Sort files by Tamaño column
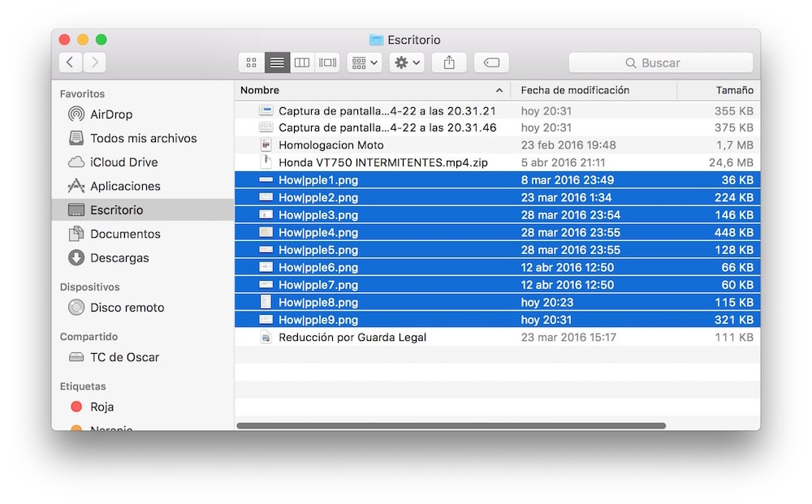 tap(733, 90)
